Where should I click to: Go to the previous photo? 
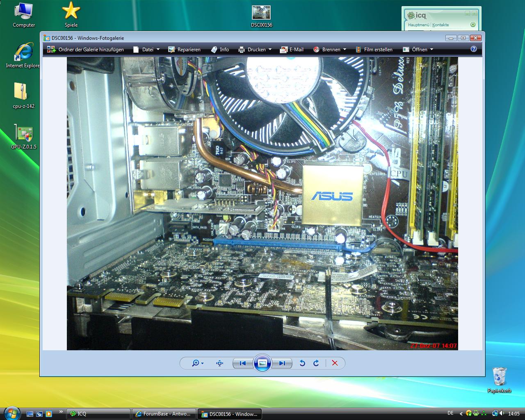243,363
